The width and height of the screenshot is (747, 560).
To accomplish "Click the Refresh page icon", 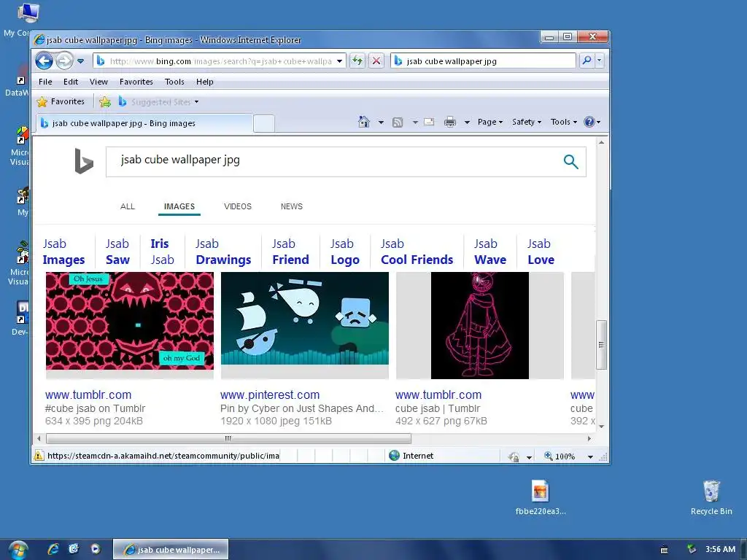I will point(357,61).
